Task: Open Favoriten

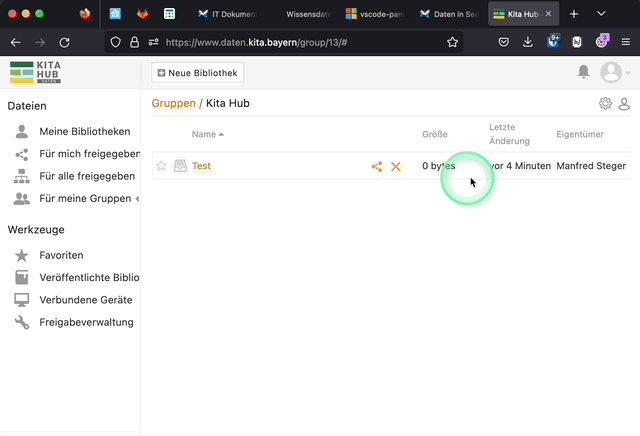Action: click(61, 256)
